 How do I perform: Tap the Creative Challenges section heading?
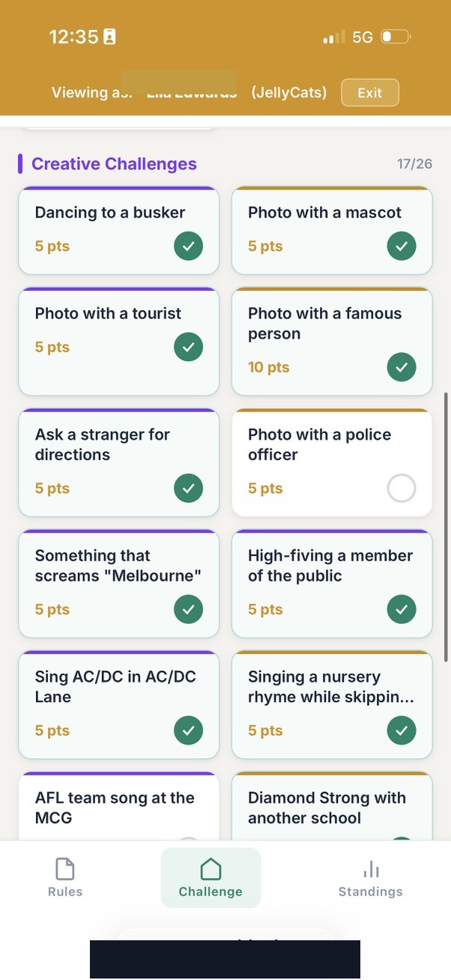[114, 164]
